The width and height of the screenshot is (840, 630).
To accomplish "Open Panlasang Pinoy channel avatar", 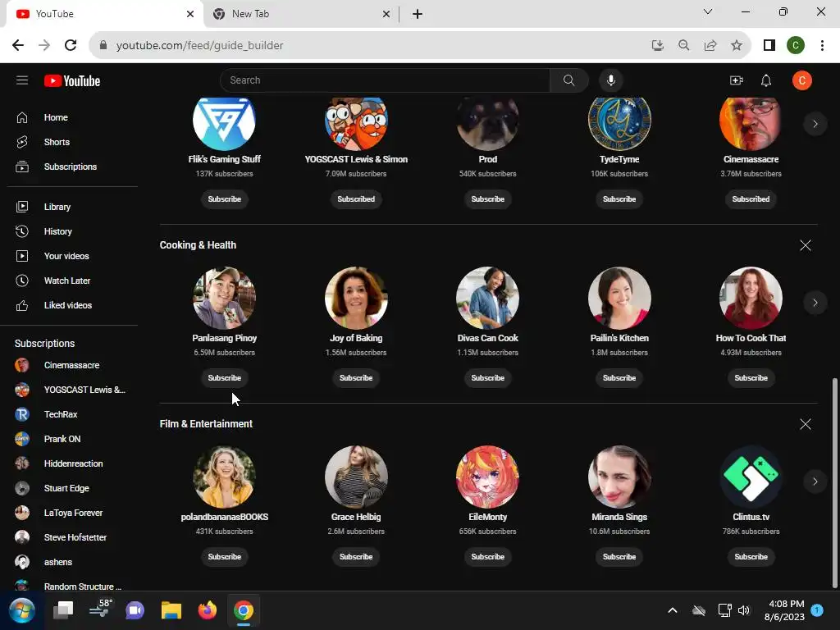I will point(225,298).
